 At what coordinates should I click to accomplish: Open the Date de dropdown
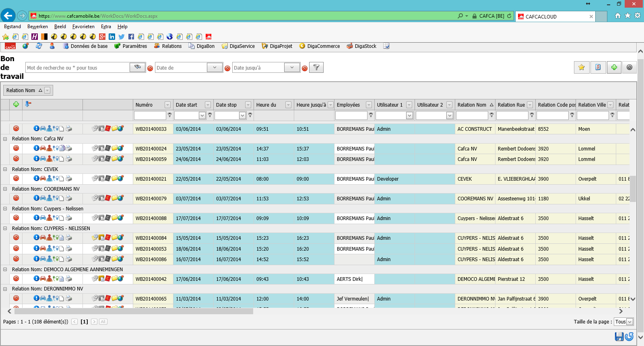point(215,68)
